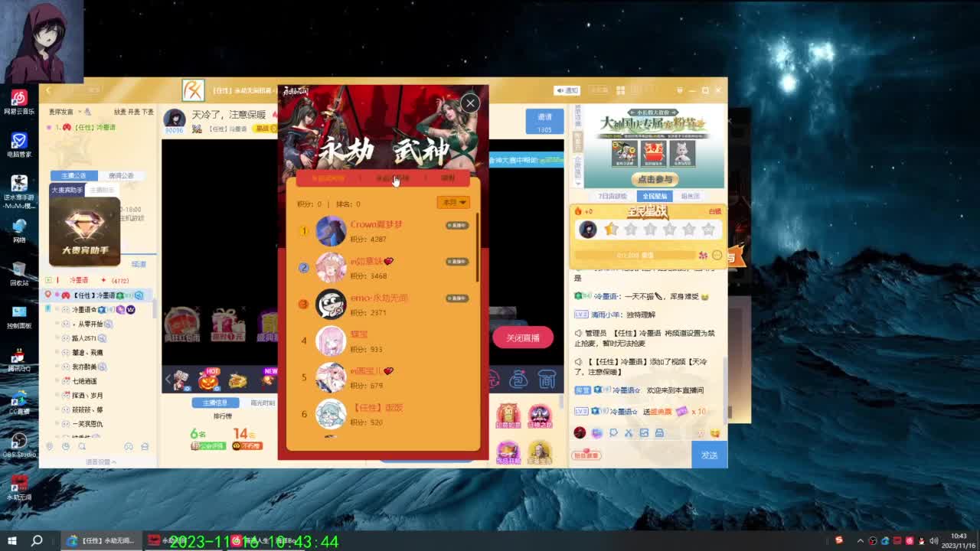Open OBS Studio desktop icon

pyautogui.click(x=19, y=445)
